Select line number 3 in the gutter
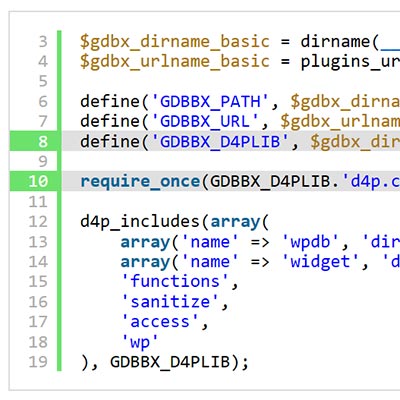The image size is (400, 400). pyautogui.click(x=43, y=42)
